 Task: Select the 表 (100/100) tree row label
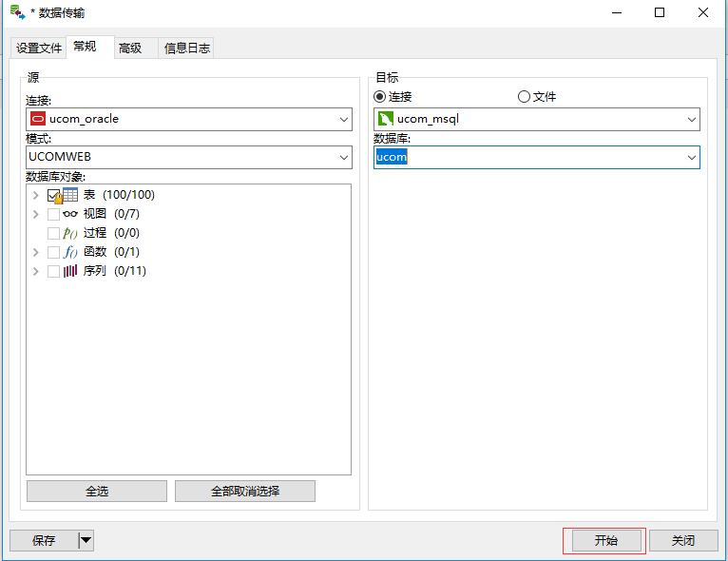(x=119, y=195)
